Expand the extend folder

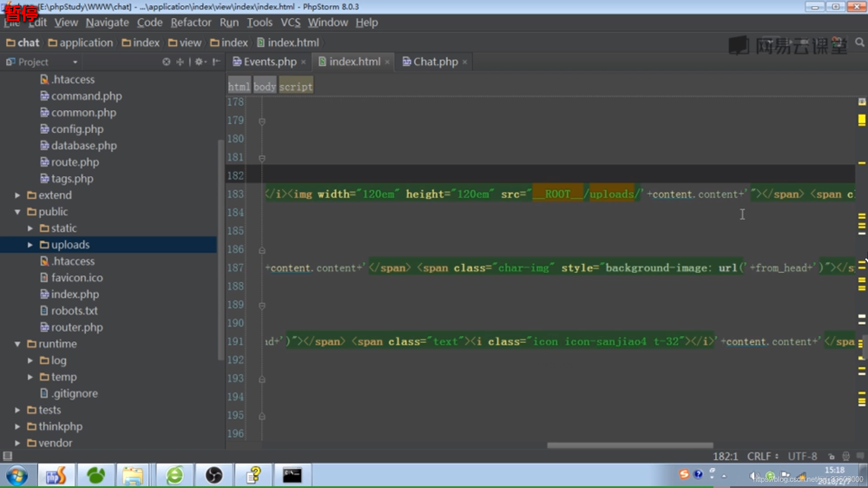point(17,195)
